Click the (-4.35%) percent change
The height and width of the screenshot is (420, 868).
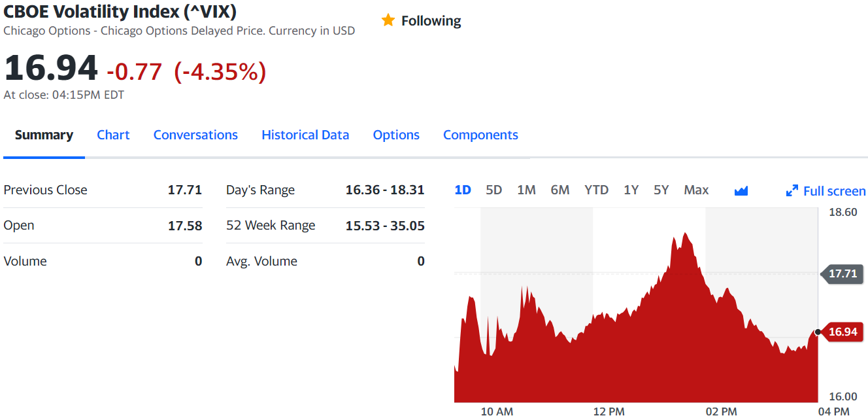220,71
